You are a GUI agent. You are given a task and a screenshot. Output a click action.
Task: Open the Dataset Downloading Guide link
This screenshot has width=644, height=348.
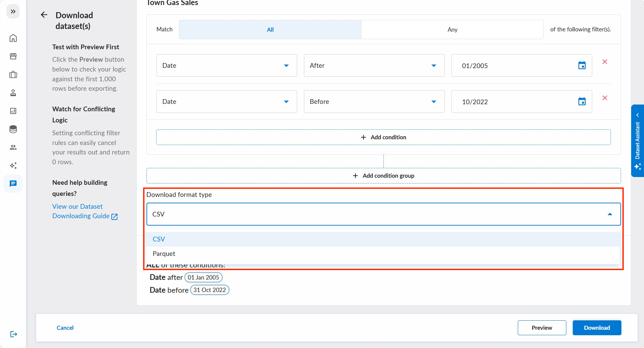[85, 211]
